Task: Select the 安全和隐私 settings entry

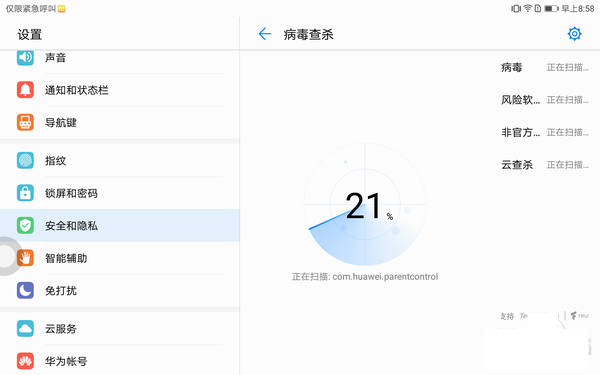Action: (120, 226)
